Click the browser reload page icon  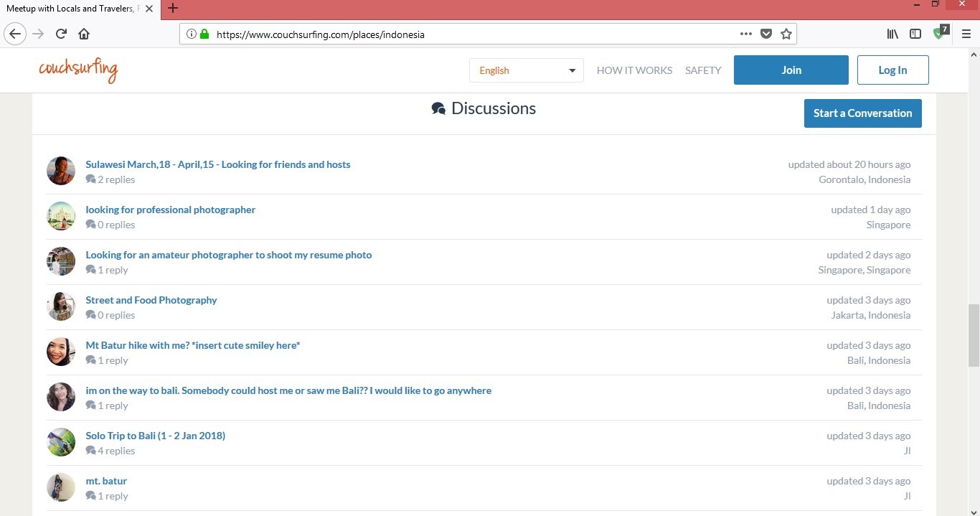[61, 34]
